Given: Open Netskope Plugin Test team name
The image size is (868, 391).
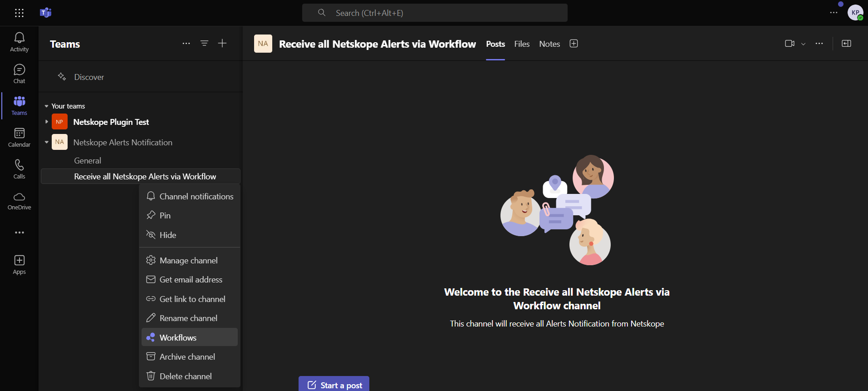Looking at the screenshot, I should click(x=111, y=122).
